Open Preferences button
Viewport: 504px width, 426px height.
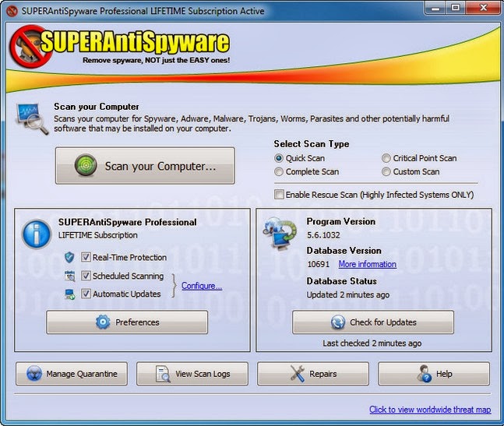(127, 322)
